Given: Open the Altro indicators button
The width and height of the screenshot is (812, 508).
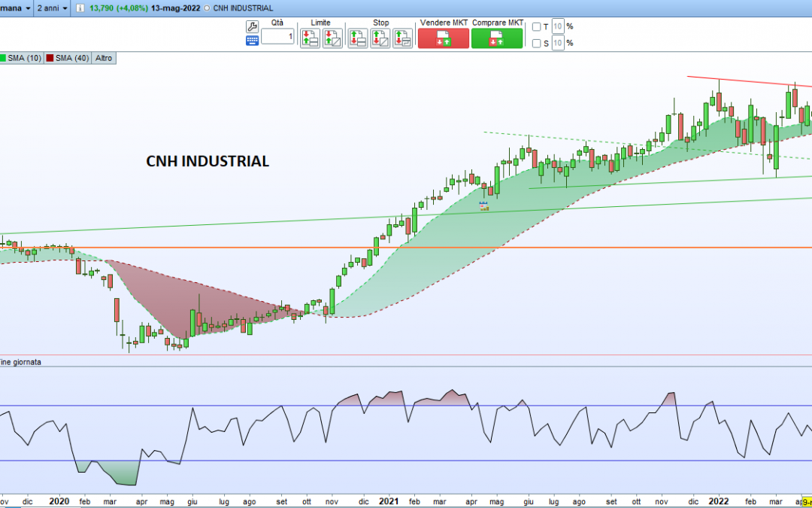Looking at the screenshot, I should tap(104, 58).
